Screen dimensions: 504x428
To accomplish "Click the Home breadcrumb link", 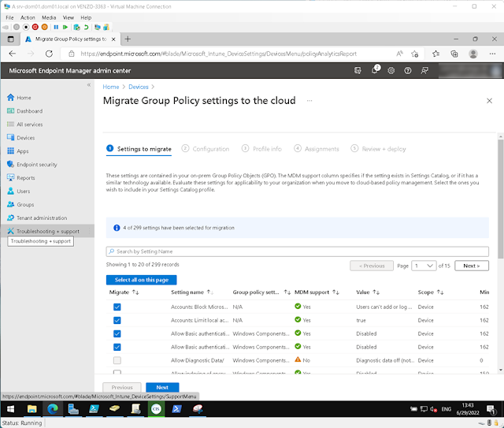I will point(111,87).
